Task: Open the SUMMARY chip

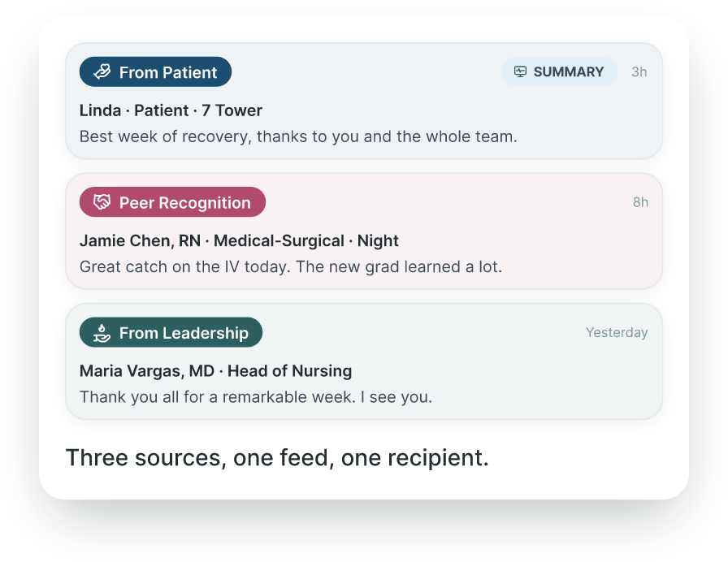Action: pyautogui.click(x=559, y=71)
